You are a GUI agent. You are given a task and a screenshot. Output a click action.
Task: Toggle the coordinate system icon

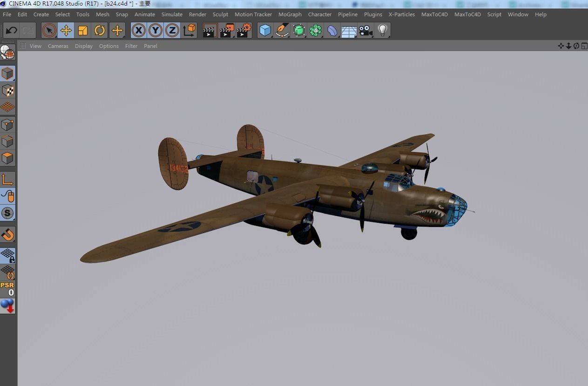tap(189, 31)
